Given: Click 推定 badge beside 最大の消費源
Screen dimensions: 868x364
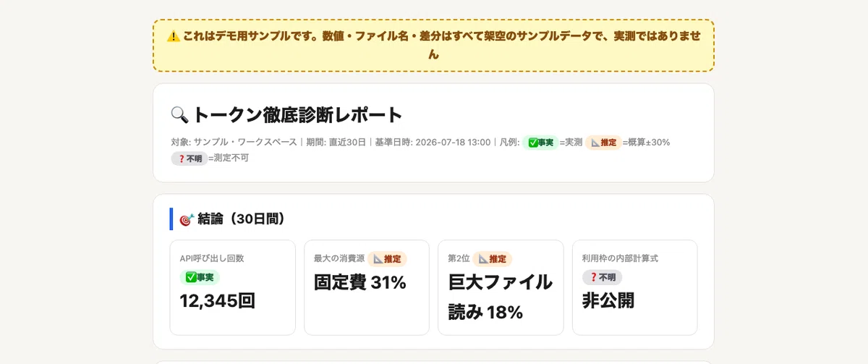Looking at the screenshot, I should coord(387,259).
